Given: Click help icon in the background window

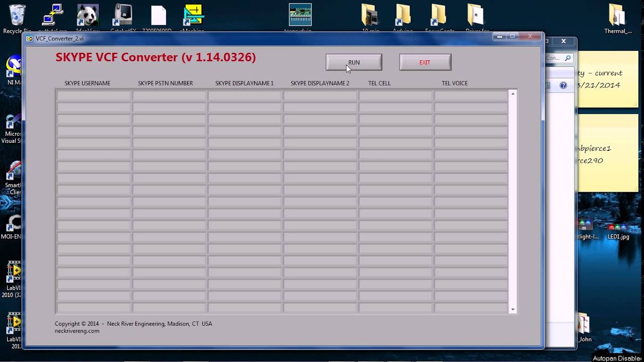Looking at the screenshot, I should (x=563, y=85).
